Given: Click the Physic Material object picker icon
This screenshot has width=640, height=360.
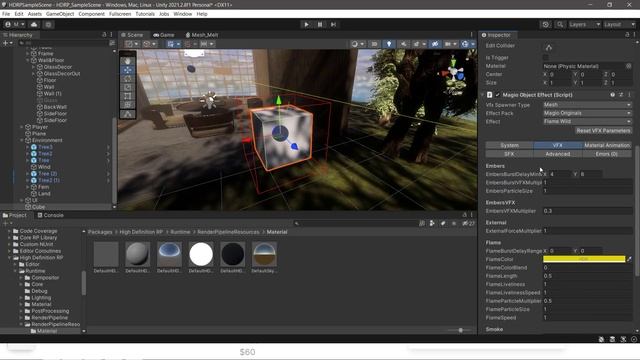Looking at the screenshot, I should (x=629, y=66).
